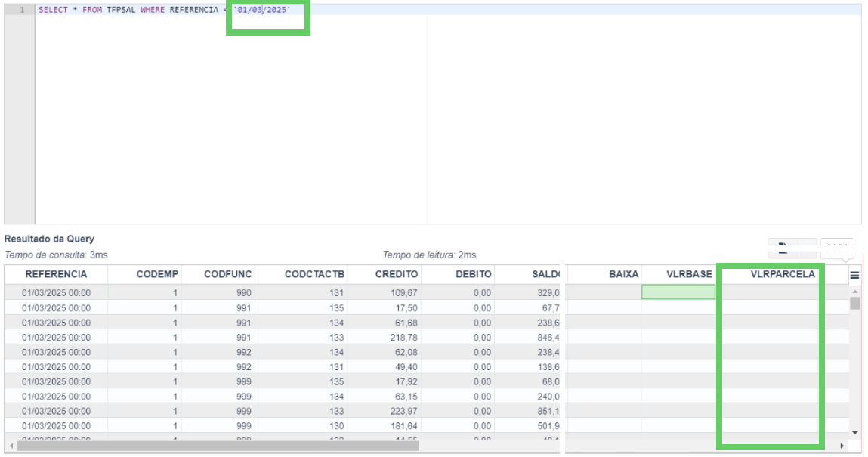Click the 'Tempo da consulta: 3ms' text
The width and height of the screenshot is (868, 457).
coord(56,255)
